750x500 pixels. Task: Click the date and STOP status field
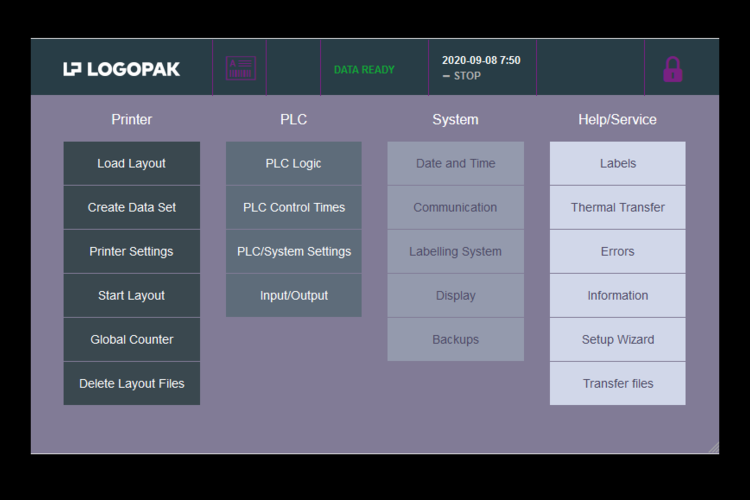[481, 68]
